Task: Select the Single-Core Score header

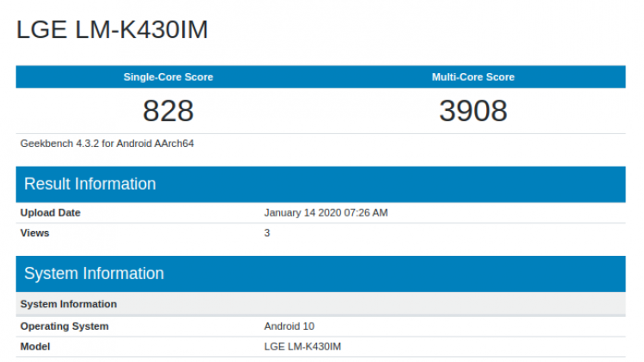Action: [x=168, y=77]
